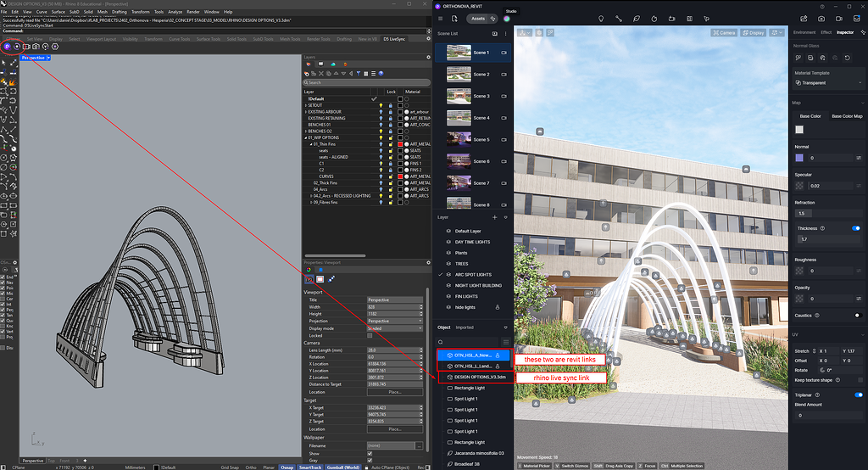Click the hexagon settings icon in Rhino's D5 toolbar

click(55, 47)
